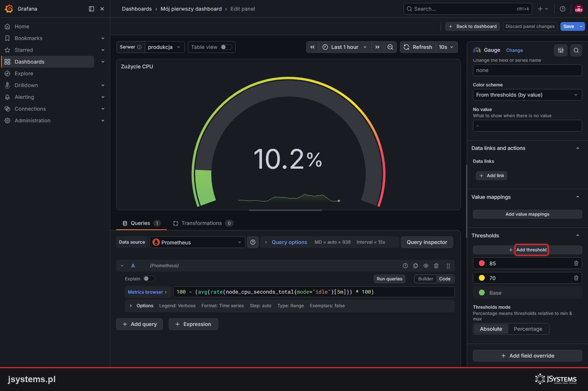Expand the Query options section

pyautogui.click(x=289, y=242)
